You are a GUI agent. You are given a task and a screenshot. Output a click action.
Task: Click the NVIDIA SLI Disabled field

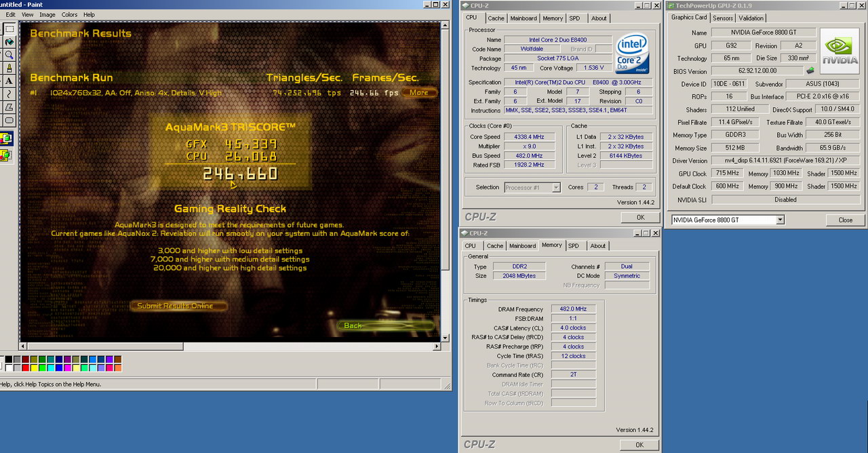click(785, 199)
